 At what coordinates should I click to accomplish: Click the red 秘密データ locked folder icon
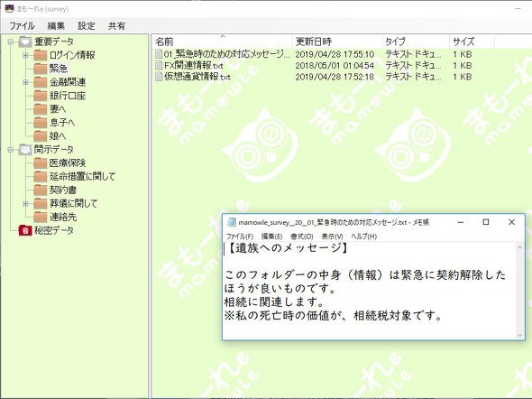[x=25, y=230]
